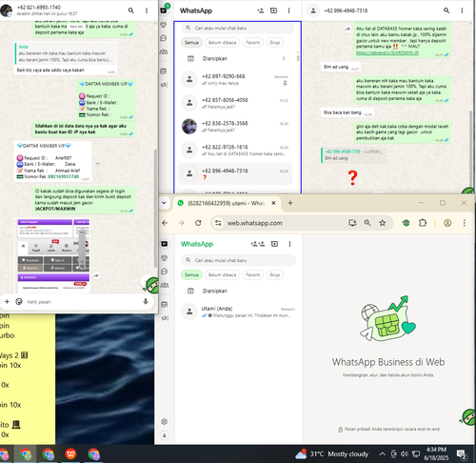The image size is (476, 463).
Task: Select Favorit filter in top WhatsApp window
Action: [252, 43]
